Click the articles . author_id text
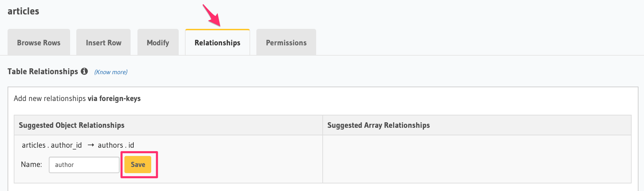The width and height of the screenshot is (644, 191). point(52,145)
